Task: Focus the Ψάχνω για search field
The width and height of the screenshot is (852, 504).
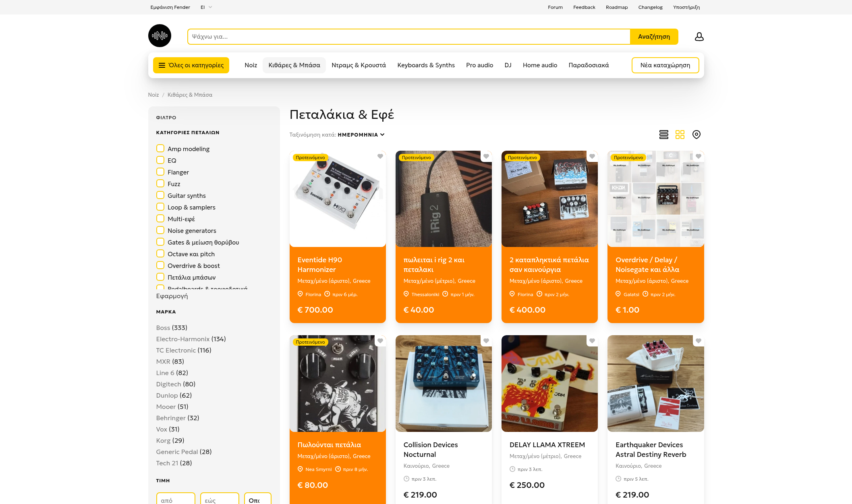Action: [408, 37]
